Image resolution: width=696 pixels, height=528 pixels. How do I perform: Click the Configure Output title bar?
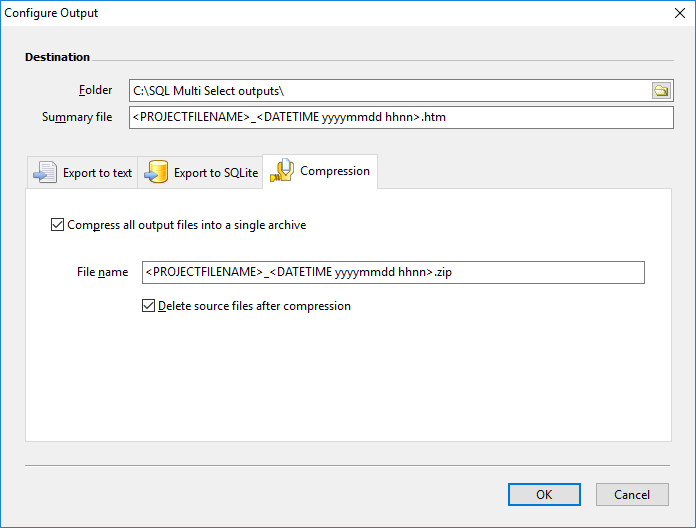click(300, 13)
